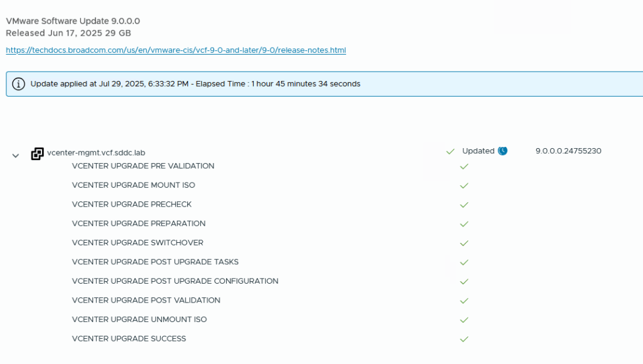
Task: Select the POST UPGRADE CONFIGURATION step label
Action: coord(175,281)
